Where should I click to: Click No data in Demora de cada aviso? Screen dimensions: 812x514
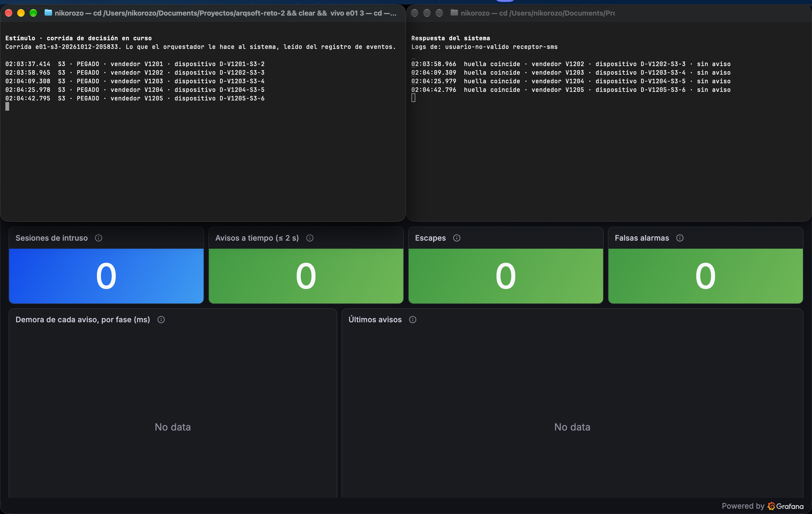tap(173, 427)
